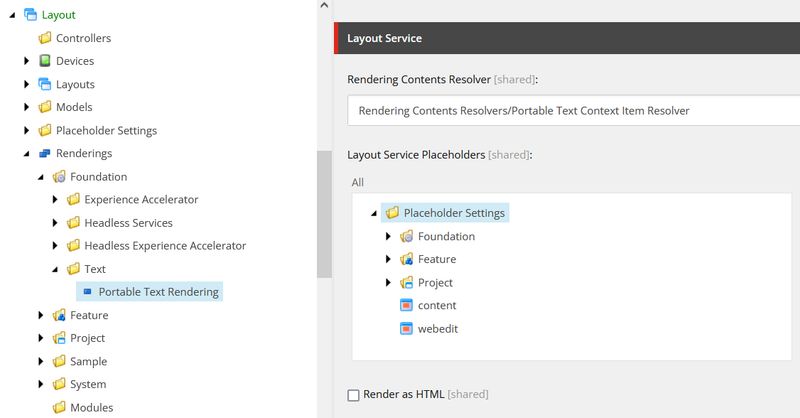The image size is (800, 418).
Task: Click the Foundation folder icon under Renderings
Action: 59,177
